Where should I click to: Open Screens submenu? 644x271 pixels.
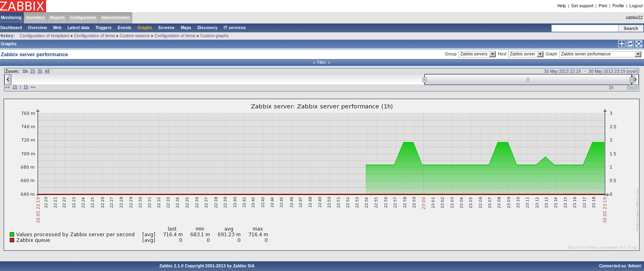(166, 28)
